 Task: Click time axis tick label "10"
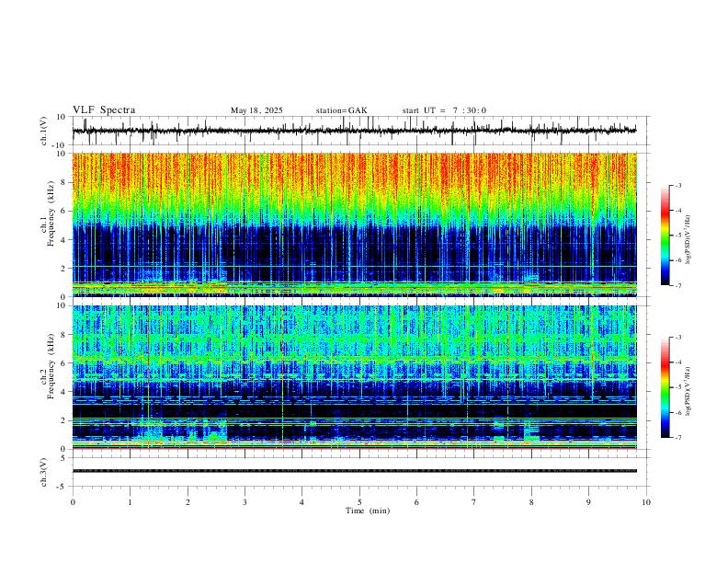point(646,502)
